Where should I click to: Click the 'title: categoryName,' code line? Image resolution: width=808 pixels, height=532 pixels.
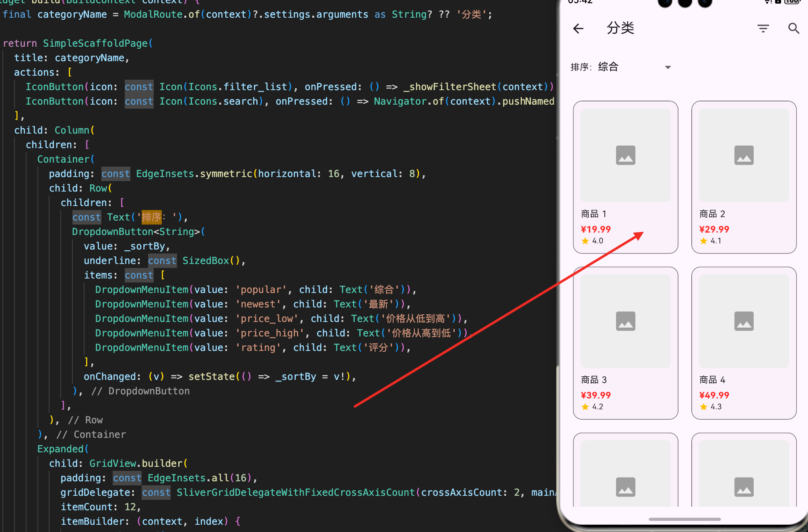pos(72,58)
